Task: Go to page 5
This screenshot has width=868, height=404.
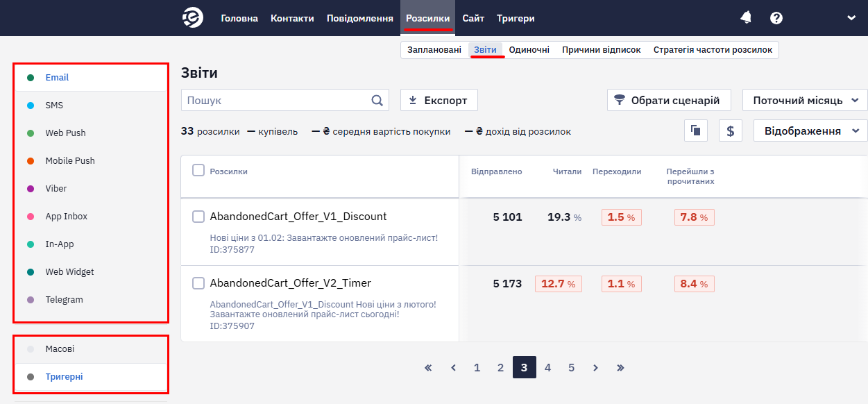Action: [571, 367]
